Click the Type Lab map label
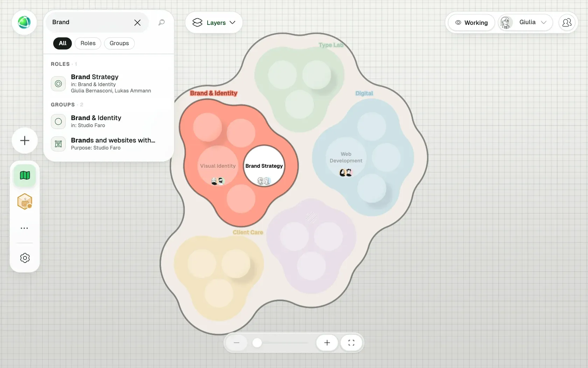Image resolution: width=588 pixels, height=368 pixels. [x=331, y=45]
